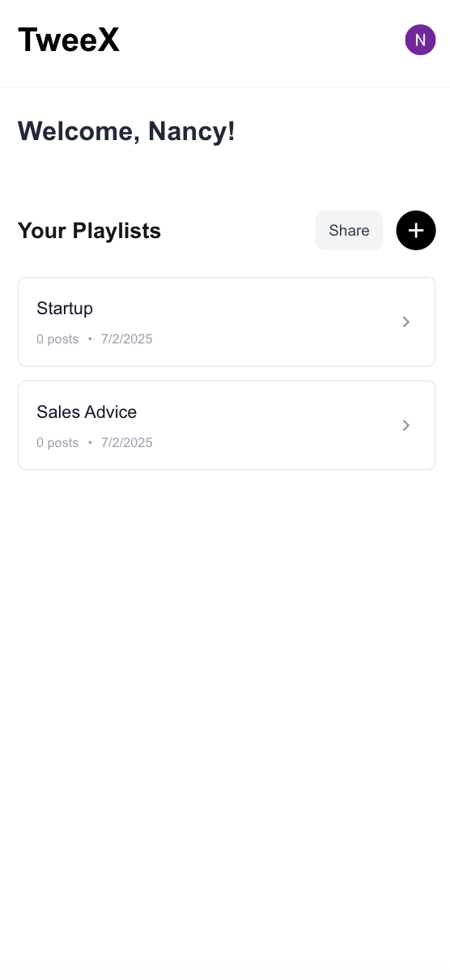Click the Startup playlist post count
Viewport: 450px width, 980px height.
[57, 339]
